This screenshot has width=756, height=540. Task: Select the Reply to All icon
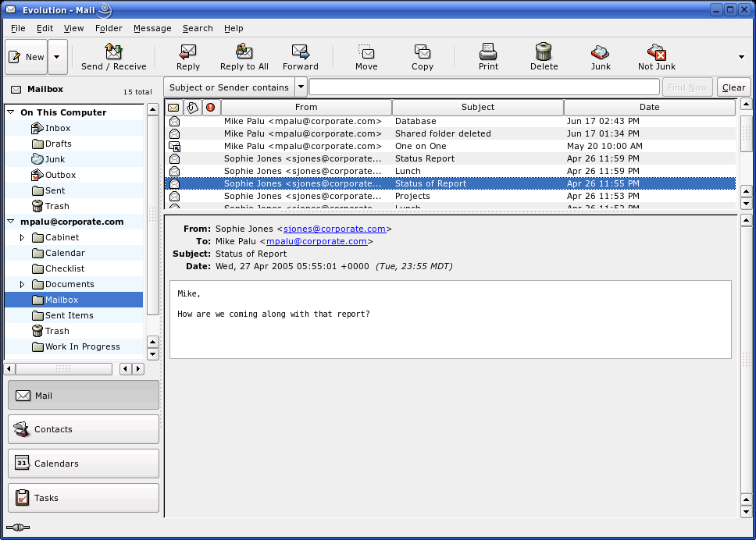(x=244, y=56)
